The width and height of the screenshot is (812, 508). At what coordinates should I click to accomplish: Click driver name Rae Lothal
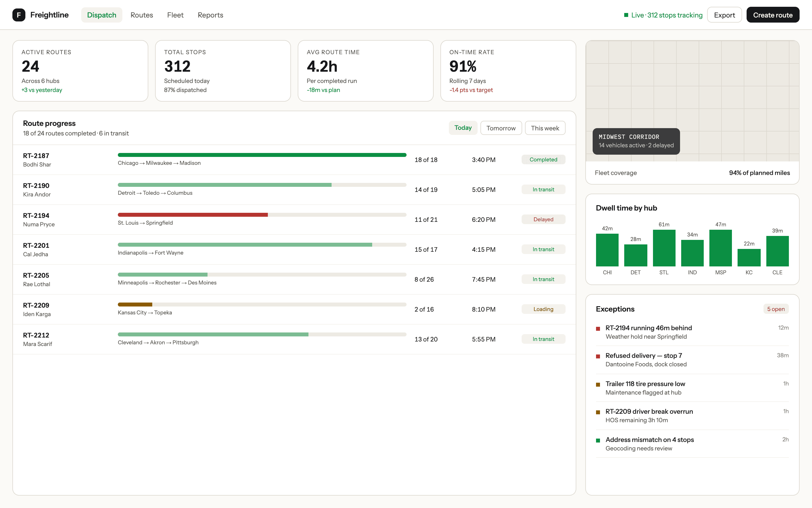pyautogui.click(x=37, y=284)
